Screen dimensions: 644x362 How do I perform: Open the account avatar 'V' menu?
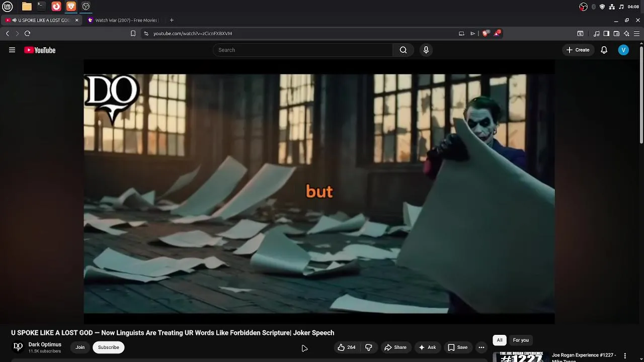click(x=623, y=50)
